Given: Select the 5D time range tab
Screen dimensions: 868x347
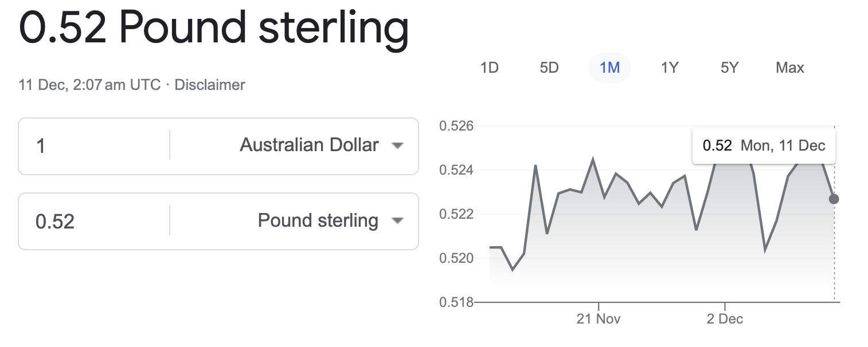Looking at the screenshot, I should 549,68.
